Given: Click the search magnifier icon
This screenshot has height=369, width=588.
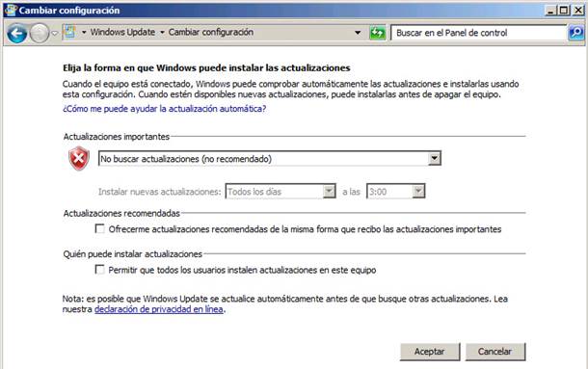Looking at the screenshot, I should (x=576, y=33).
